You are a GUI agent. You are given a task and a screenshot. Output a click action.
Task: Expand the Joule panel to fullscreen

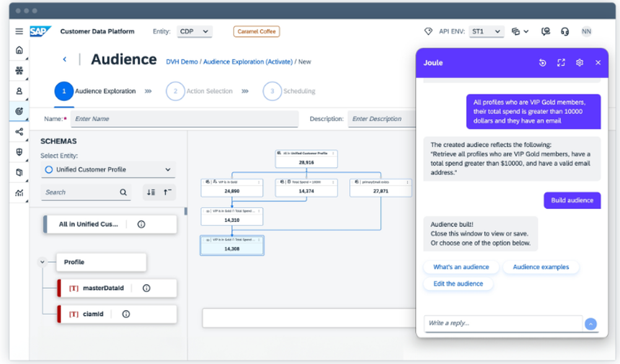coord(561,63)
